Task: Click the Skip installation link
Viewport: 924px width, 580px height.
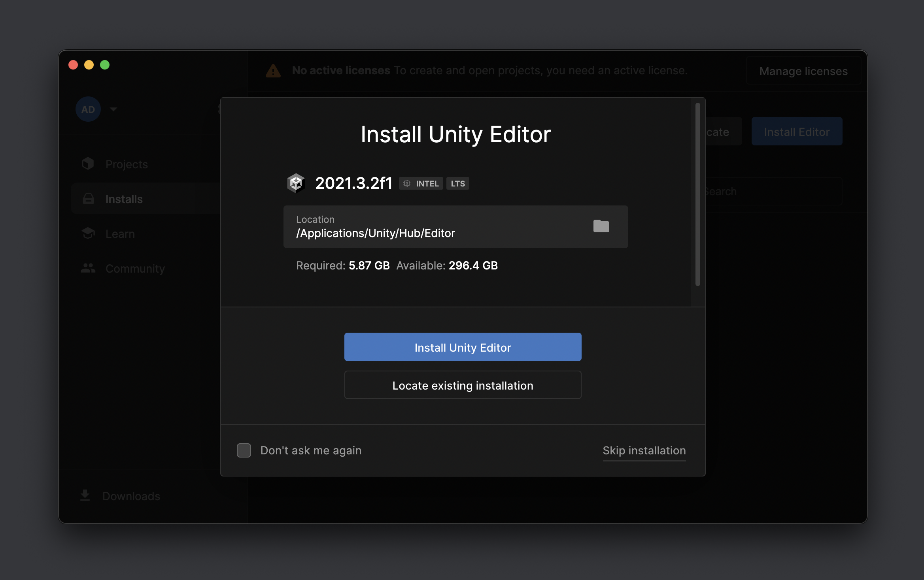Action: click(644, 450)
